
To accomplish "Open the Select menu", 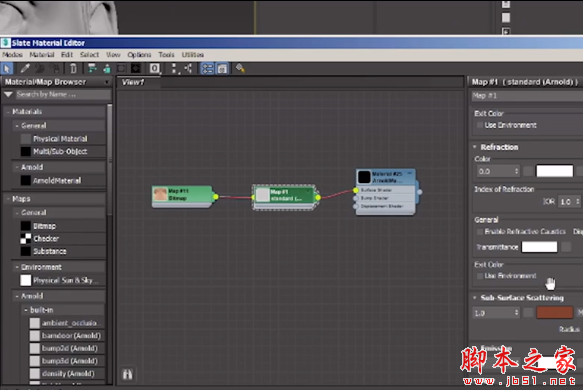I will pos(89,55).
